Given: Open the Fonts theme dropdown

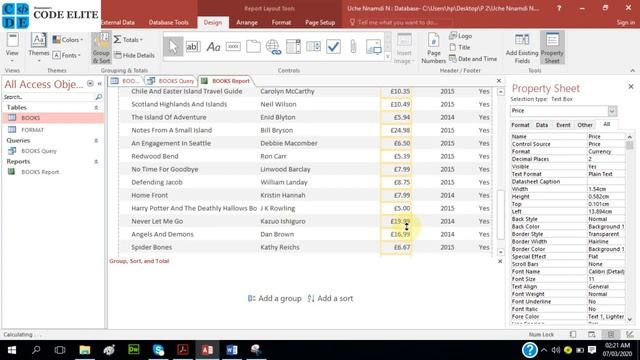Looking at the screenshot, I should click(67, 55).
